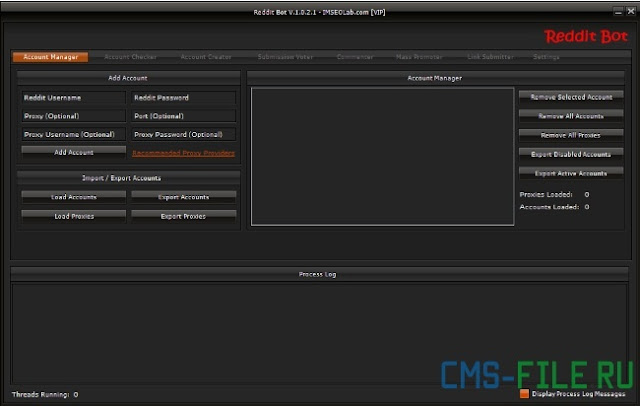Click the Process Log header
Screen dimensions: 640x406
pos(318,274)
